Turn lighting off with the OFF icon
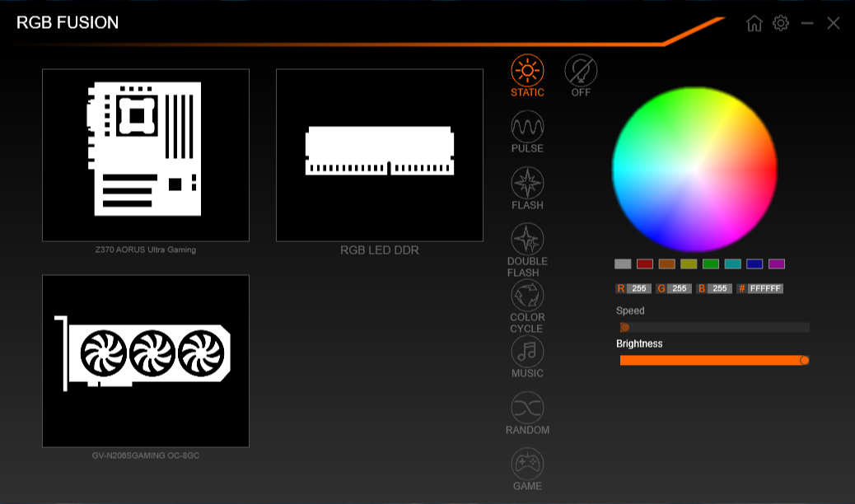Image resolution: width=855 pixels, height=504 pixels. (581, 71)
